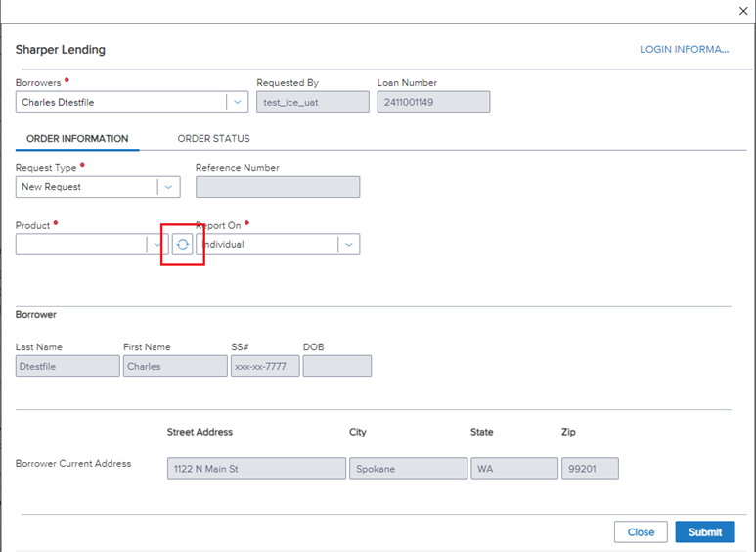Click the Loan Number field

433,102
